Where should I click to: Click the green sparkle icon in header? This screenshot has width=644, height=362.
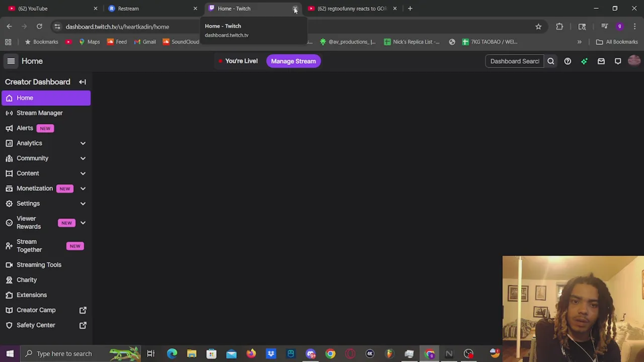(x=584, y=61)
